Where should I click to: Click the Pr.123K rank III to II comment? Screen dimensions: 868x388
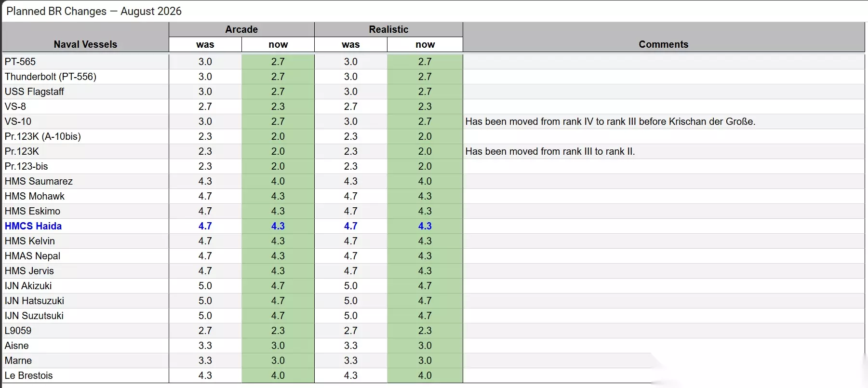pyautogui.click(x=550, y=151)
